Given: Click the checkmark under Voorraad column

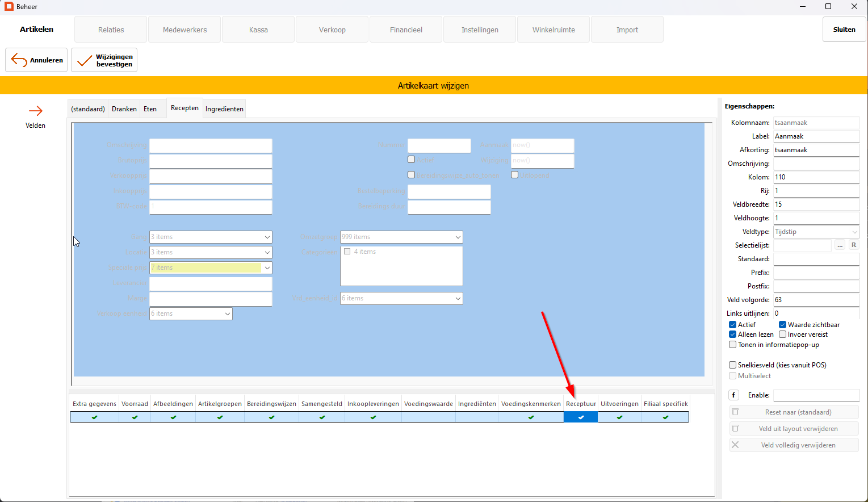Looking at the screenshot, I should pyautogui.click(x=135, y=417).
